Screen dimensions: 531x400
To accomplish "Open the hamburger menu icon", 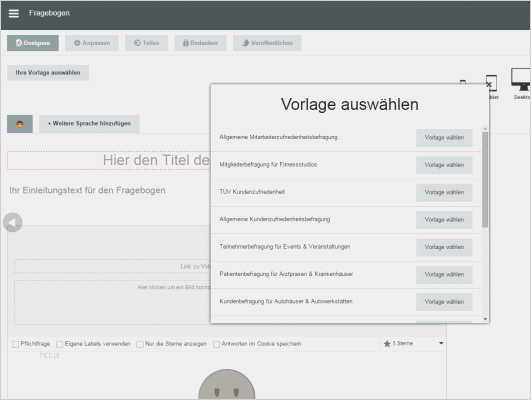I will click(14, 13).
